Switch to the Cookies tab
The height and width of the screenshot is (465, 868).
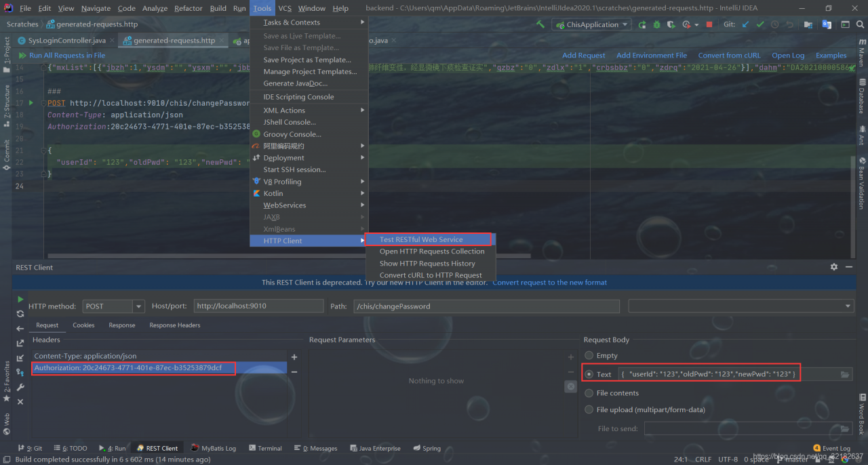83,325
